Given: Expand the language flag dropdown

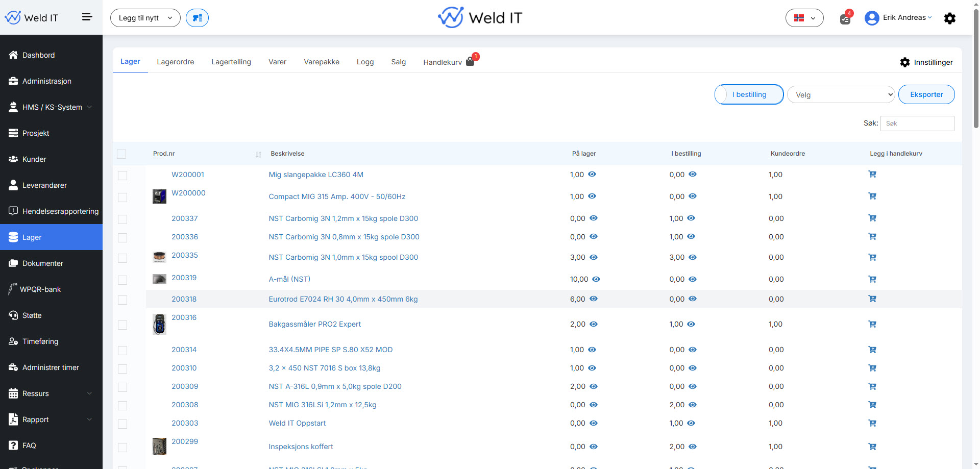Looking at the screenshot, I should click(x=804, y=18).
